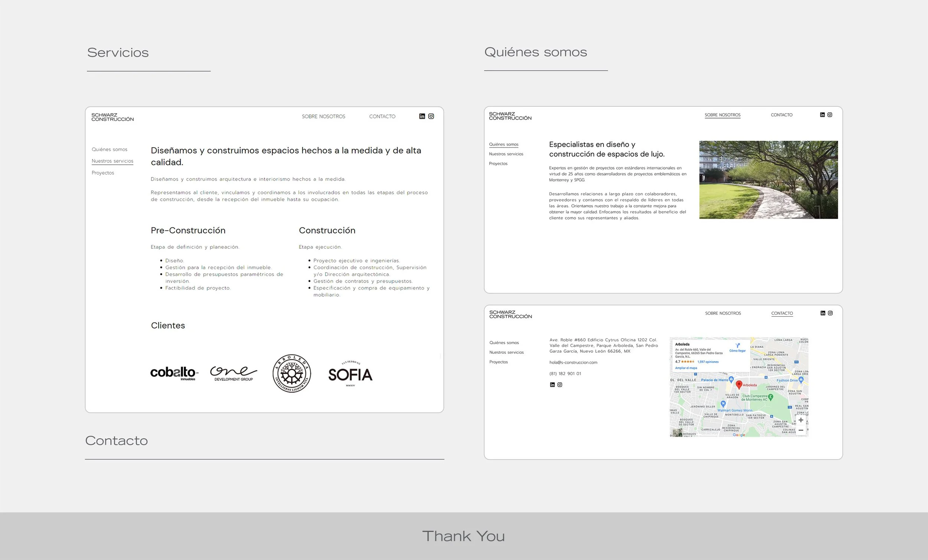Click the Walmart Gomez Morin map marker

tap(723, 404)
